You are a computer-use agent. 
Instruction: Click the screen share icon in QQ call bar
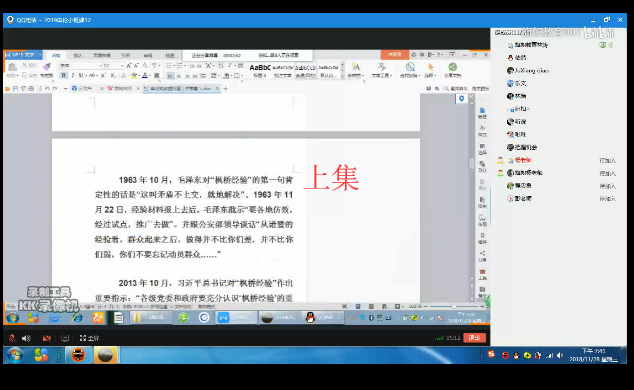65,338
